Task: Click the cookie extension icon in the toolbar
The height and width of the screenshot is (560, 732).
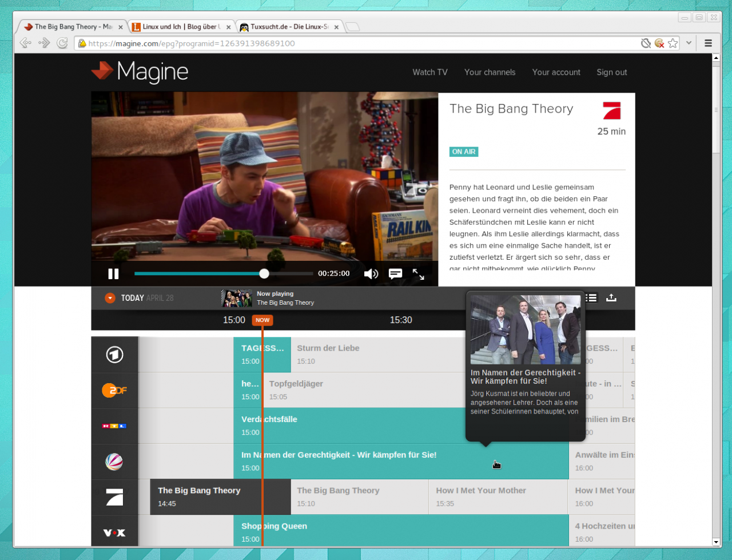Action: pos(659,43)
